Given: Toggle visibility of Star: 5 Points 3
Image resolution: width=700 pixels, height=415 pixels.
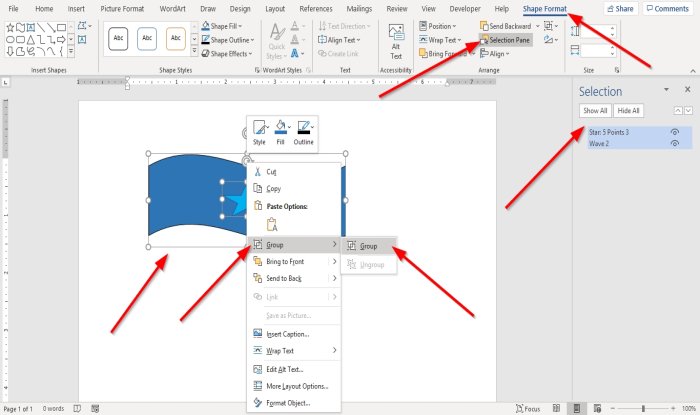Looking at the screenshot, I should pos(675,132).
